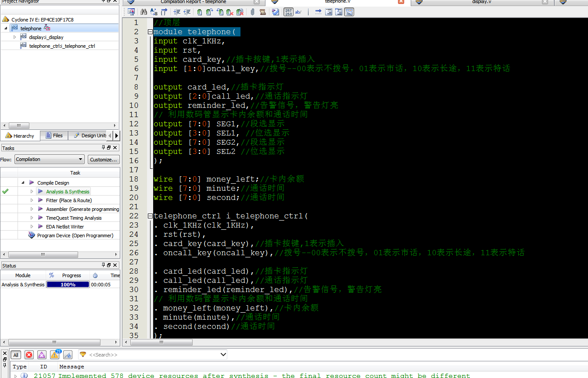The image size is (588, 378).
Task: Click the Cyclone IV E device entry
Action: coord(42,20)
